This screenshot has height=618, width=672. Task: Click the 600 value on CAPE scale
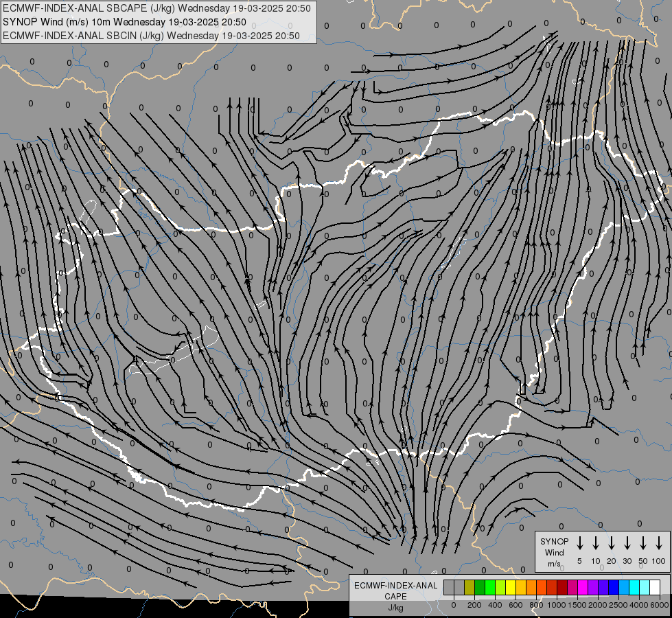[x=515, y=605]
